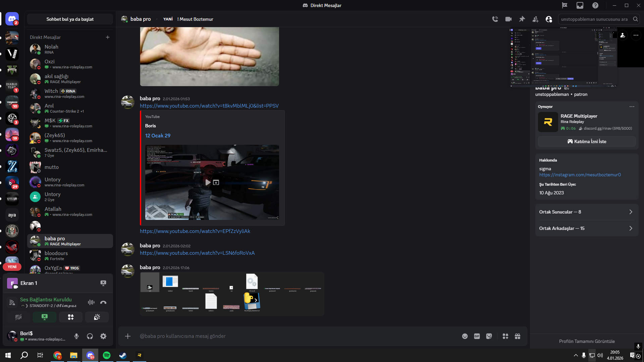The width and height of the screenshot is (644, 362).
Task: Toggle noise suppression waveform icon
Action: coord(91,302)
